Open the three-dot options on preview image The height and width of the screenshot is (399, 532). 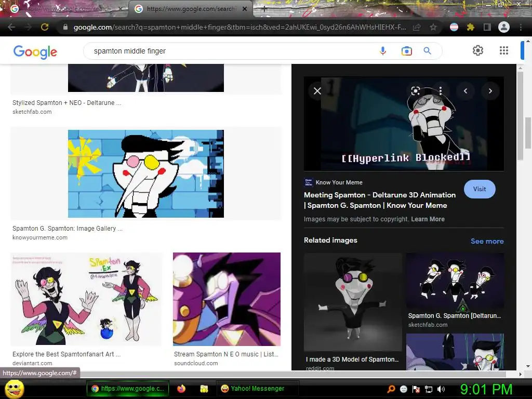(441, 90)
